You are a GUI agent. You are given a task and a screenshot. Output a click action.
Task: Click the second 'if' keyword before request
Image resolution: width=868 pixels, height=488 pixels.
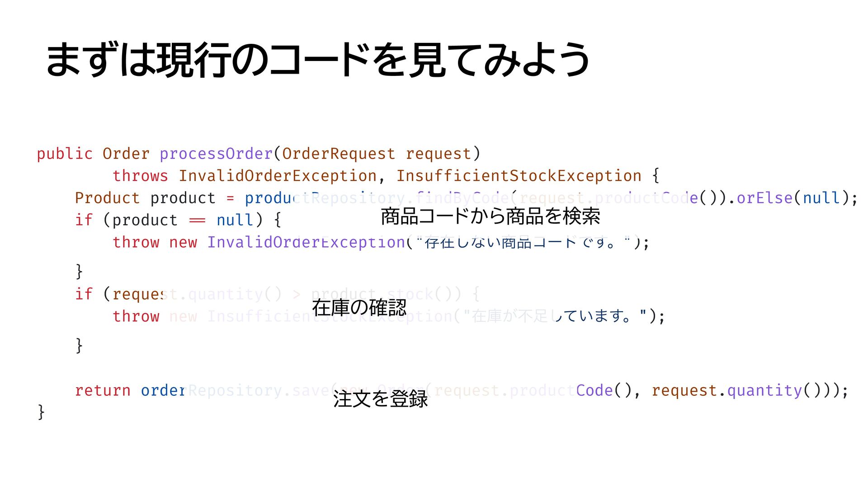pos(84,294)
